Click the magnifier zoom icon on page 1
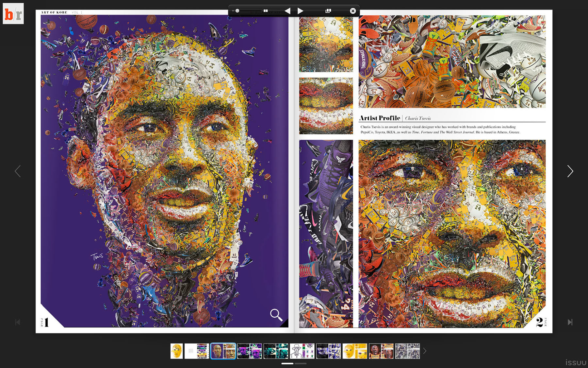This screenshot has width=588, height=368. coord(276,315)
